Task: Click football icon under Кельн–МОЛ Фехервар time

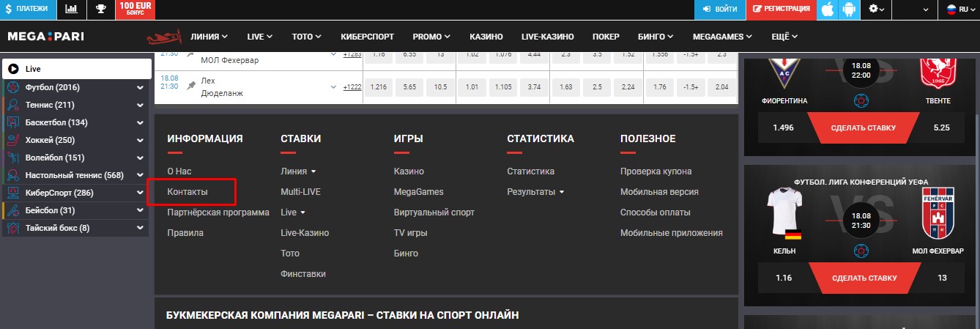Action: pyautogui.click(x=862, y=250)
